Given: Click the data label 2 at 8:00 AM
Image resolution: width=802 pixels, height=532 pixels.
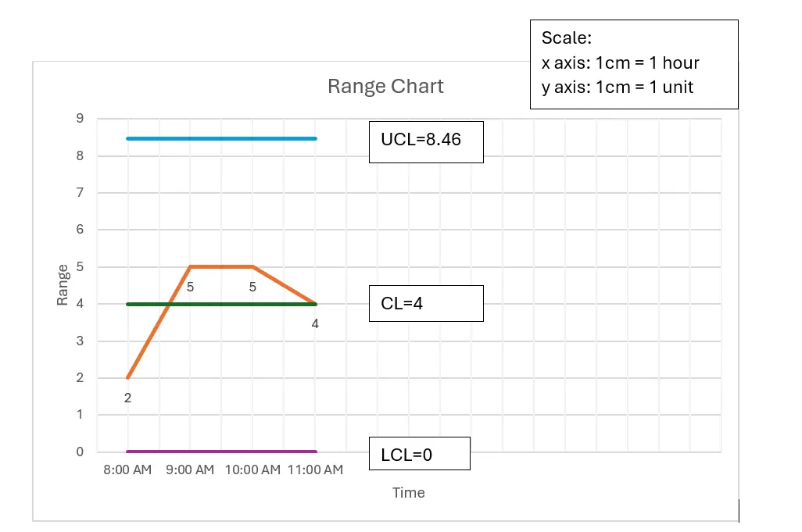Looking at the screenshot, I should coord(127,398).
